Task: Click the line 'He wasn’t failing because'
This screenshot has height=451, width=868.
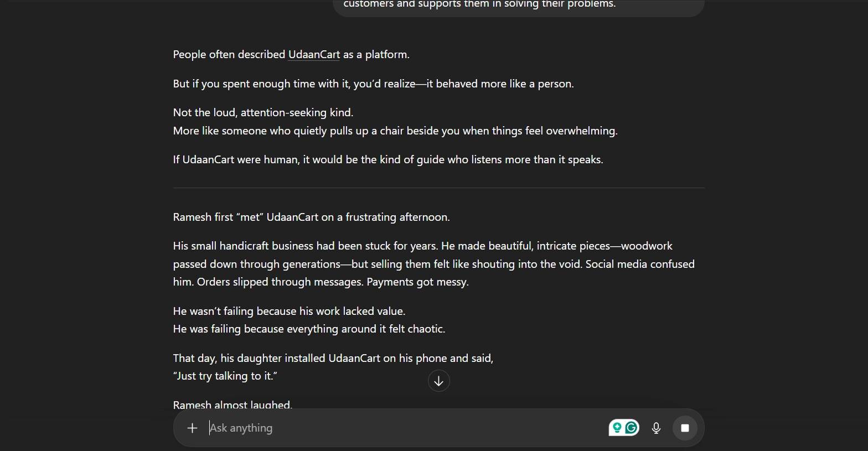Action: click(x=289, y=311)
